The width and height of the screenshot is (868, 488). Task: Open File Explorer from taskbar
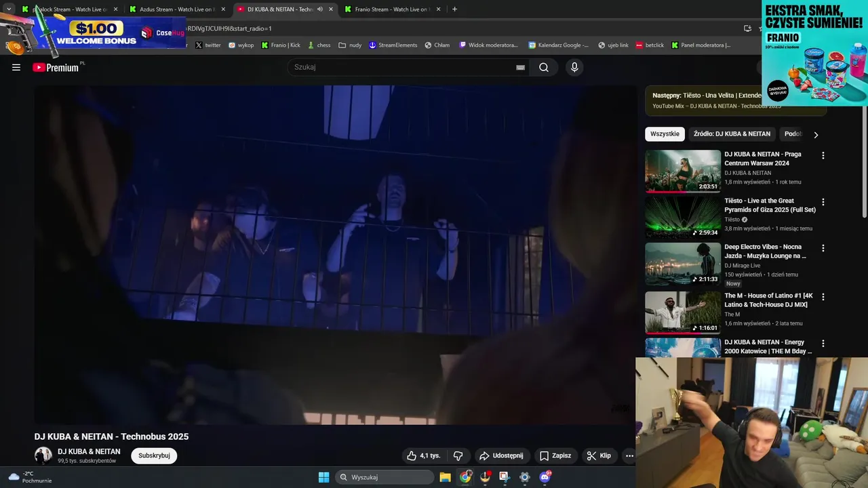tap(445, 477)
